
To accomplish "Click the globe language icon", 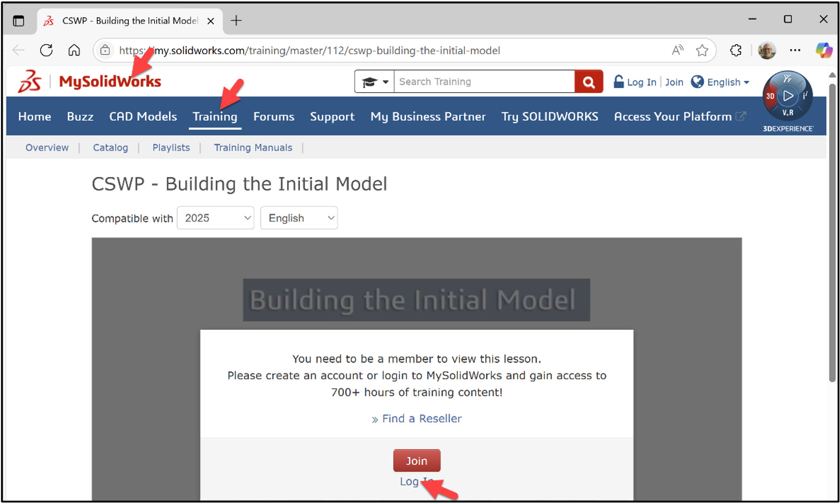I will tap(697, 82).
